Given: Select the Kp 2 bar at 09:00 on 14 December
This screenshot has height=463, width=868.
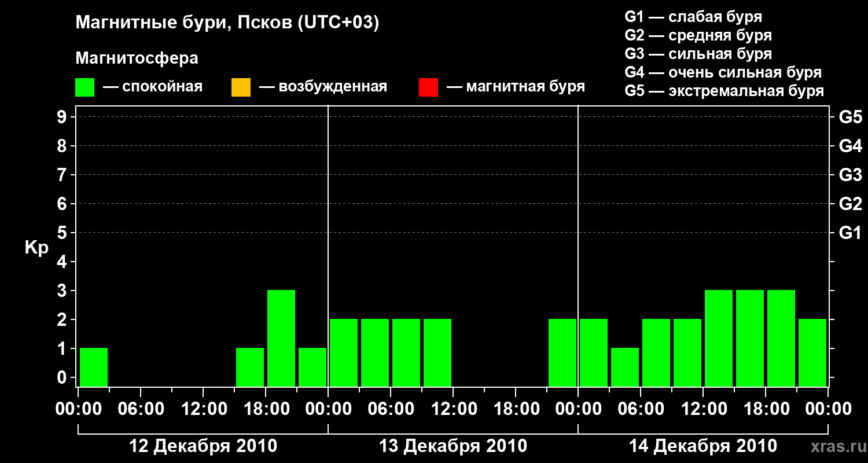Looking at the screenshot, I should pos(687,352).
